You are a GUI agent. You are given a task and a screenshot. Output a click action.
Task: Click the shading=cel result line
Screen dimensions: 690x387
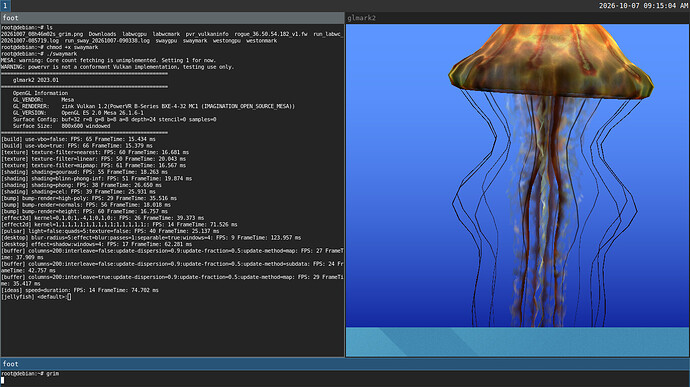pyautogui.click(x=78, y=192)
